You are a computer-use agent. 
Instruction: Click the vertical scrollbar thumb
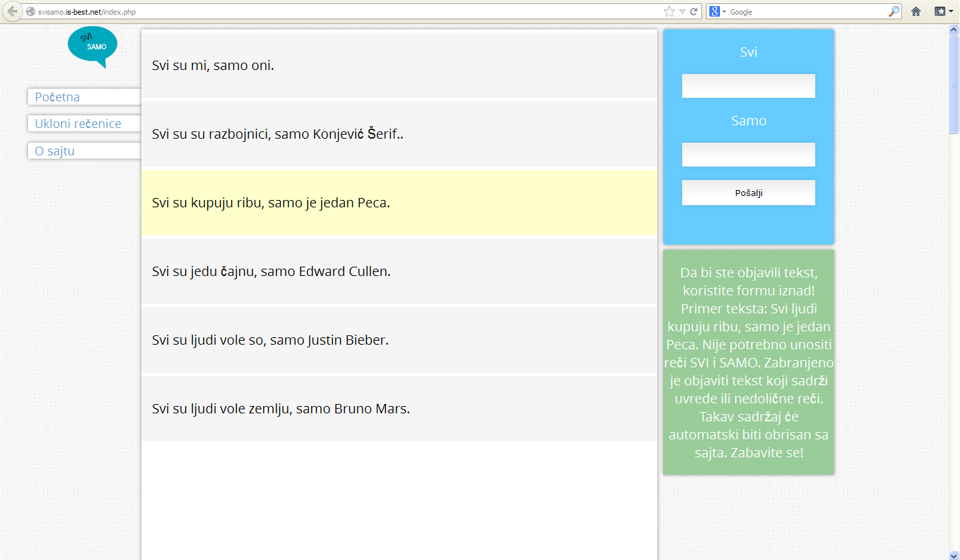click(953, 84)
